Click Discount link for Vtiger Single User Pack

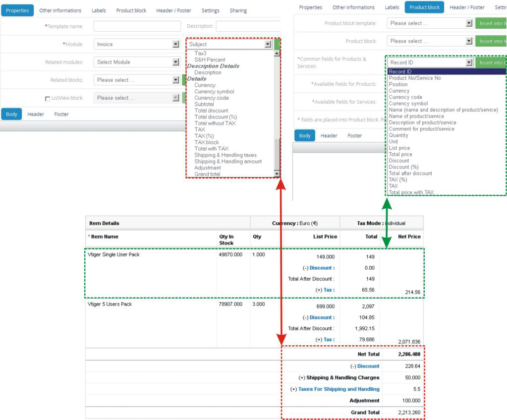(322, 268)
